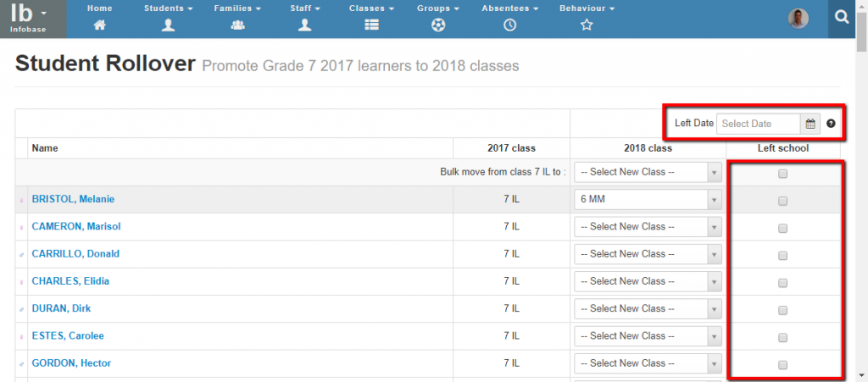This screenshot has width=868, height=382.
Task: Tick bulk move Left school checkbox
Action: pyautogui.click(x=782, y=174)
